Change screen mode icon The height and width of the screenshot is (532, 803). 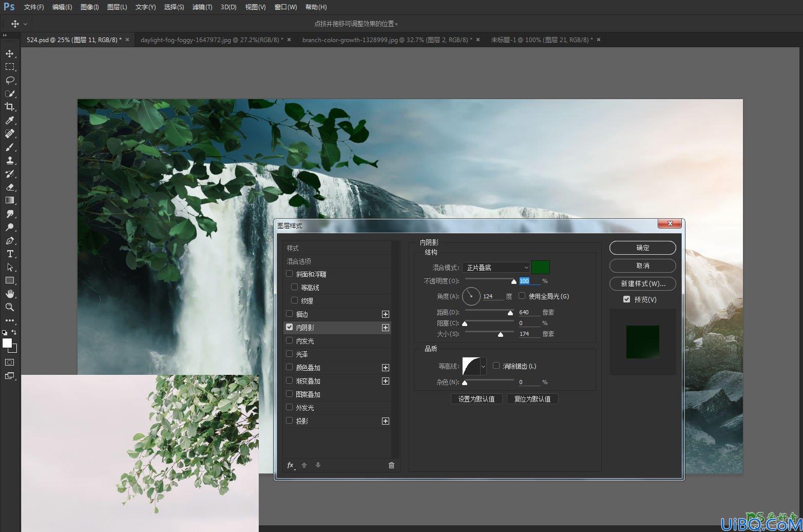pyautogui.click(x=10, y=375)
